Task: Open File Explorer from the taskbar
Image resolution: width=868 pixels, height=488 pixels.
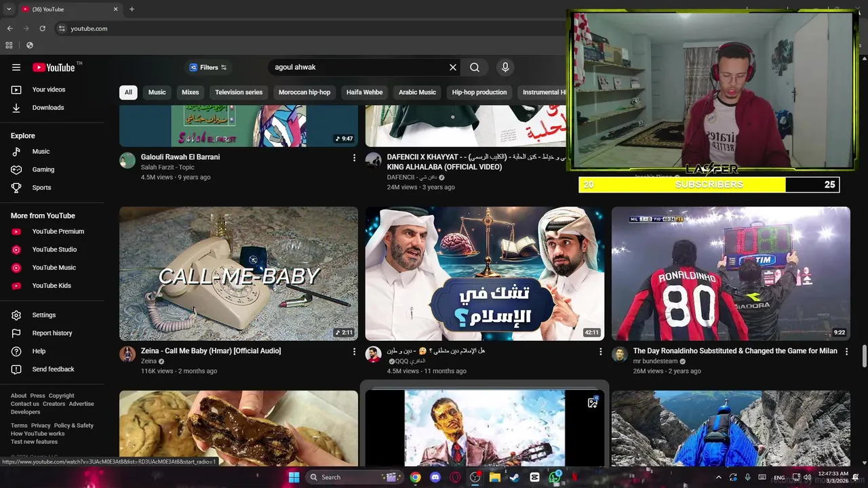Action: [x=495, y=477]
